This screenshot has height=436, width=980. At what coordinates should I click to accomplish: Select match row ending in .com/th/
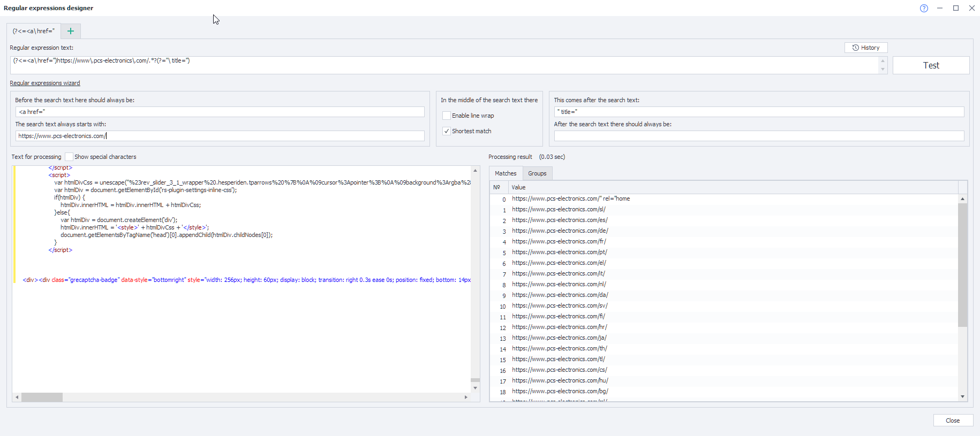[723, 348]
